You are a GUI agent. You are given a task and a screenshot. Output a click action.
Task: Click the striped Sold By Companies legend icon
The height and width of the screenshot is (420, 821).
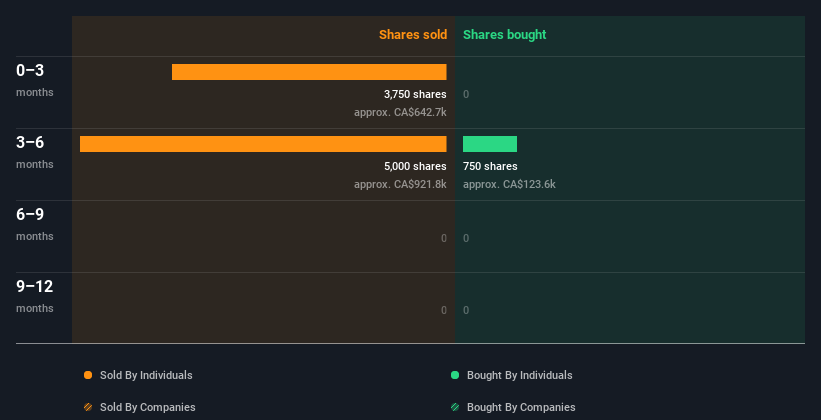point(88,407)
